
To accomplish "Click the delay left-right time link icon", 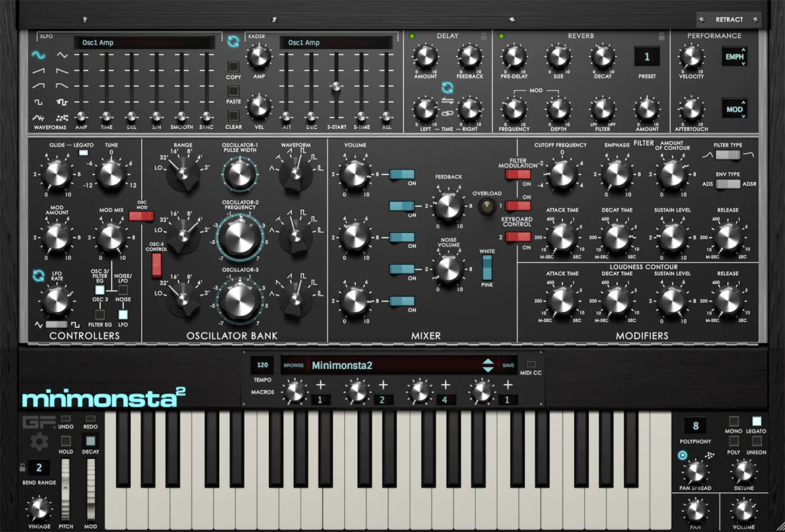I will click(x=447, y=113).
